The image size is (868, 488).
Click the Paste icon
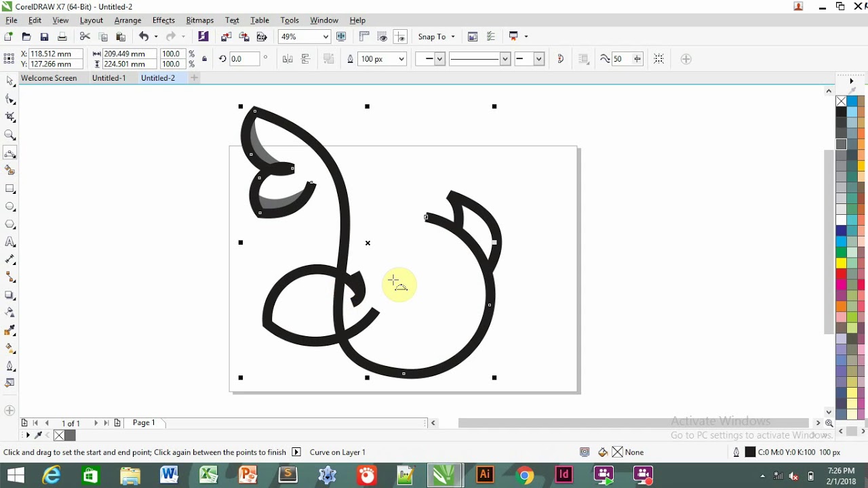121,37
